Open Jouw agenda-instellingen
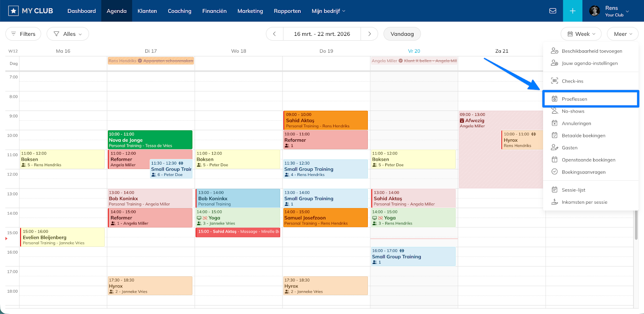Screen dimensions: 644x314 point(589,64)
